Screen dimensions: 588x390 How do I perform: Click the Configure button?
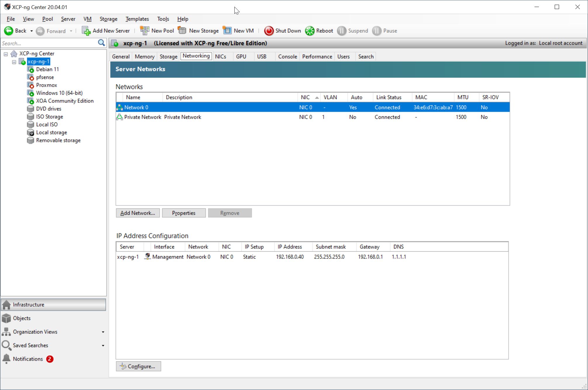138,366
